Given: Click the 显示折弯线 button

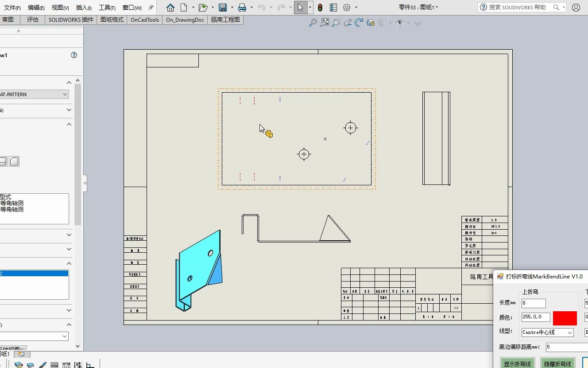Looking at the screenshot, I should 518,364.
